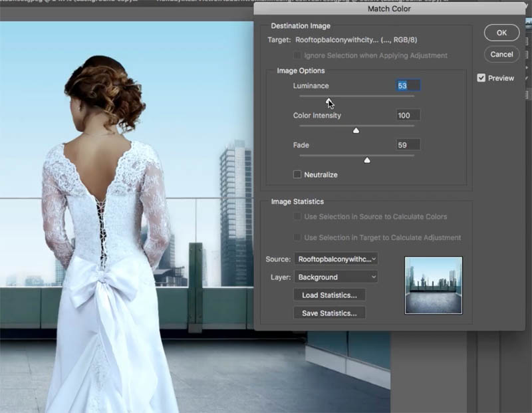Image resolution: width=532 pixels, height=413 pixels.
Task: Click the "Image Options" section heading
Action: [x=301, y=70]
